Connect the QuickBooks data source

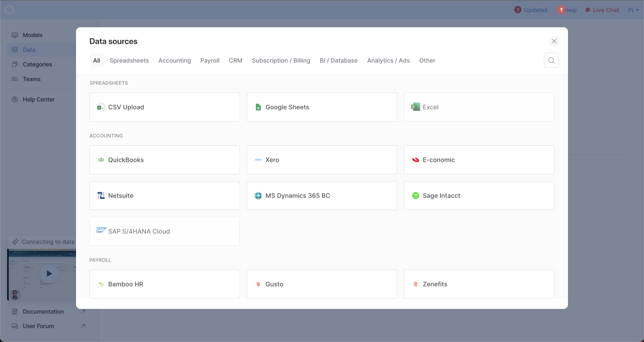click(165, 160)
